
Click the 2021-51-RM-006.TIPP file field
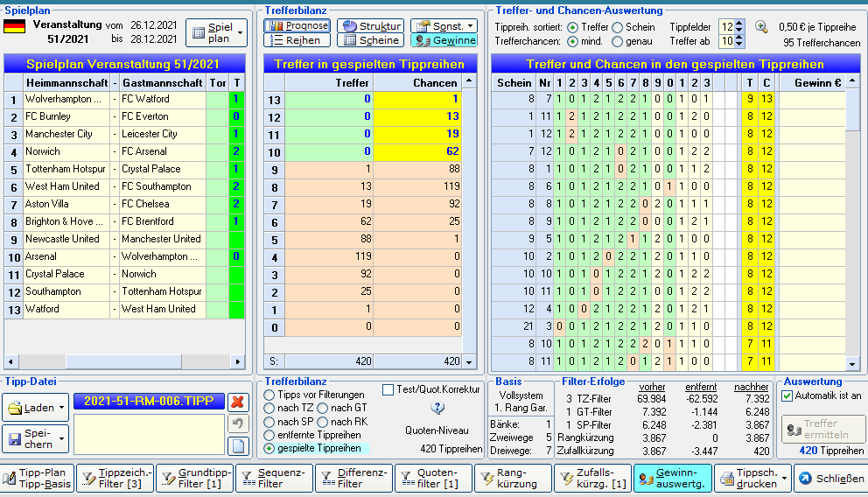click(x=149, y=402)
